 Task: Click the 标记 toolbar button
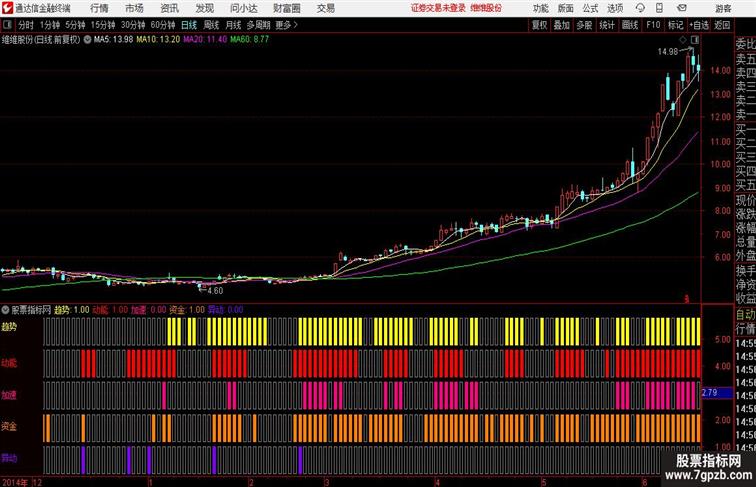pyautogui.click(x=675, y=25)
